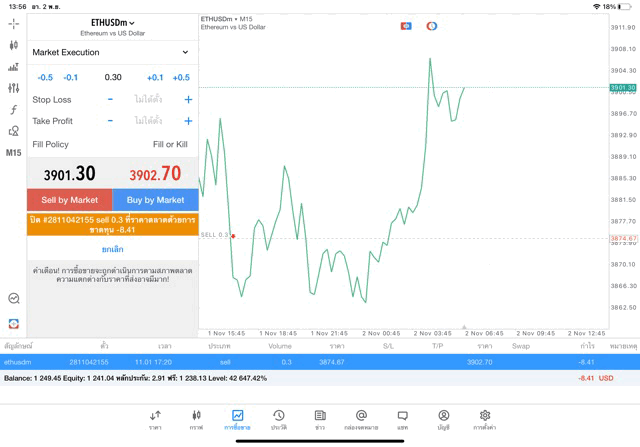
Task: Open the objects/shapes tool icon
Action: coord(13,131)
